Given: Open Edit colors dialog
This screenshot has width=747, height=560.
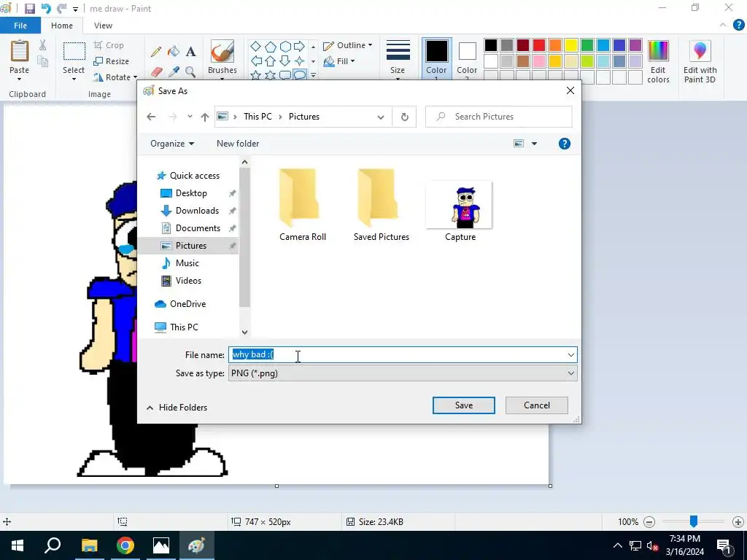Looking at the screenshot, I should coord(659,61).
